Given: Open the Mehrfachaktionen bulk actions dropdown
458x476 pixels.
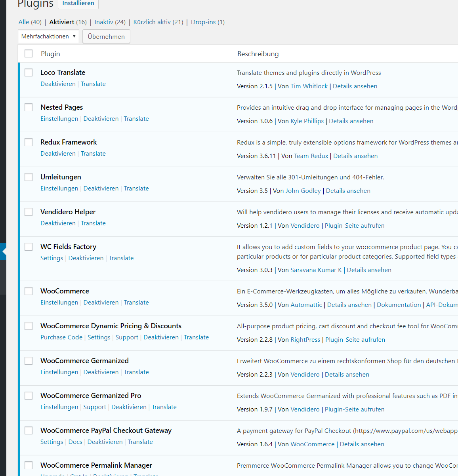Looking at the screenshot, I should 48,36.
